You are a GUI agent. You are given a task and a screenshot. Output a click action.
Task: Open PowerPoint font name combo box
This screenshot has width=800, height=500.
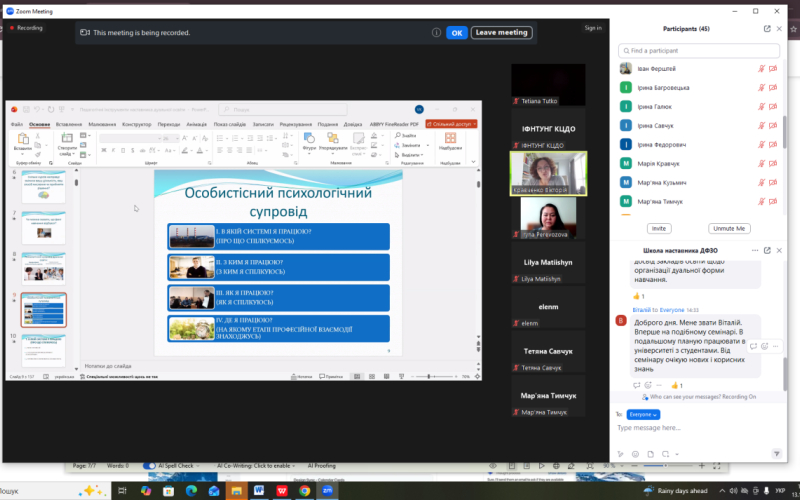(x=132, y=138)
